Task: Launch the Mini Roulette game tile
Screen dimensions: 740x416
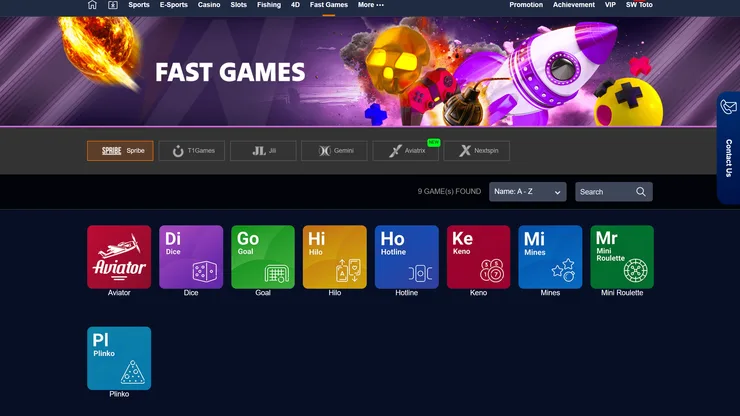Action: pyautogui.click(x=622, y=257)
